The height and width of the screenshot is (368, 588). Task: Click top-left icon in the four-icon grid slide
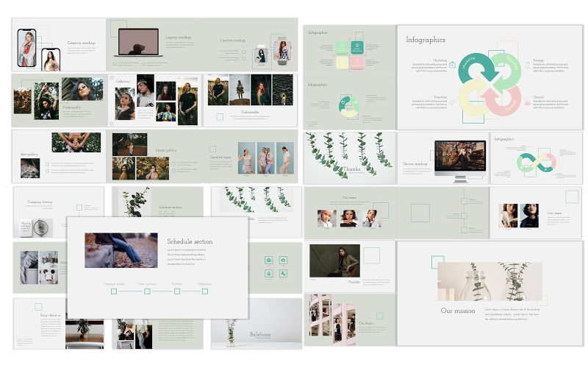pos(269,261)
